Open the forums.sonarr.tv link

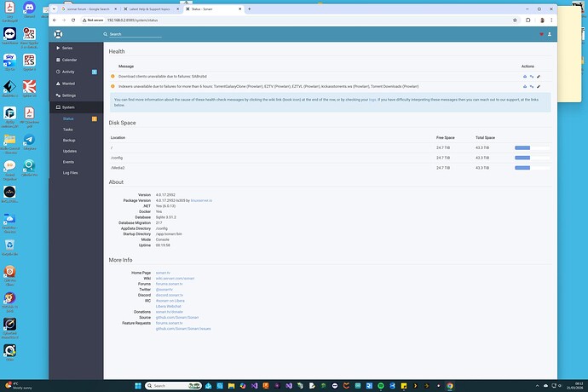click(x=170, y=285)
